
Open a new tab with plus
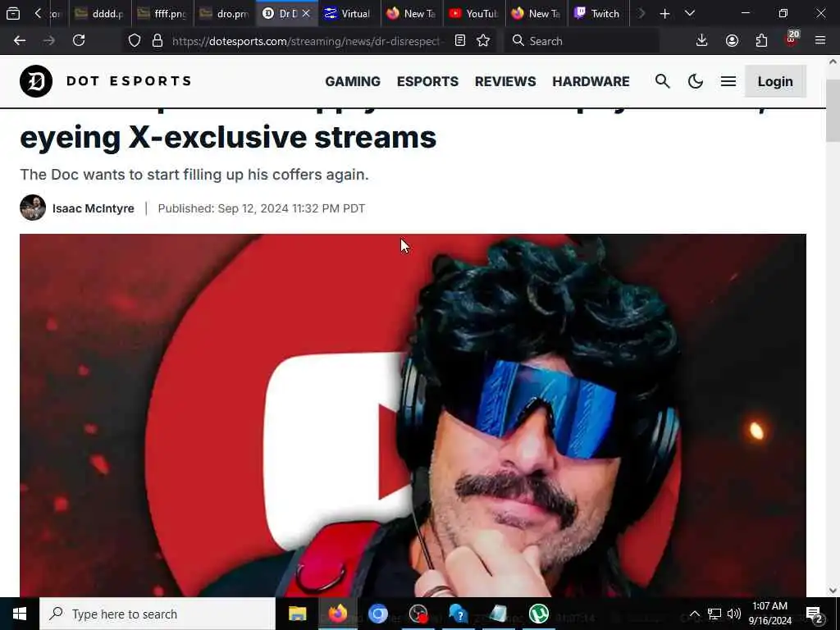tap(664, 14)
